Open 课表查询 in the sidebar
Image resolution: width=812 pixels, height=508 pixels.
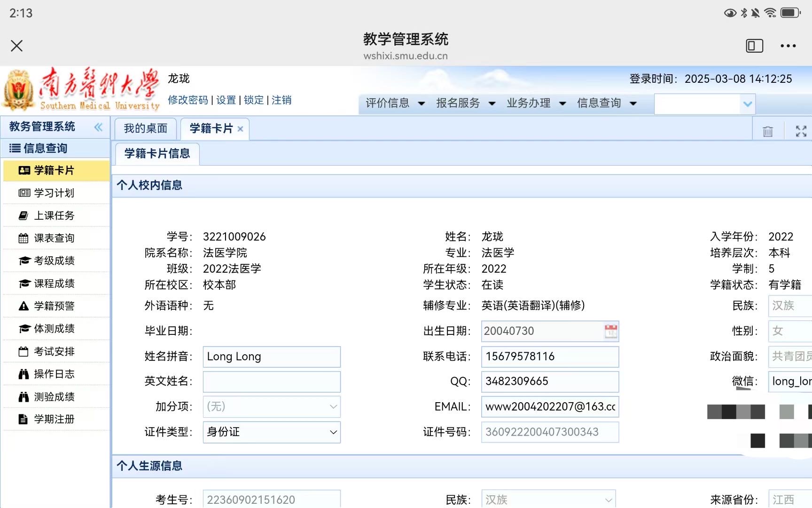click(x=54, y=238)
